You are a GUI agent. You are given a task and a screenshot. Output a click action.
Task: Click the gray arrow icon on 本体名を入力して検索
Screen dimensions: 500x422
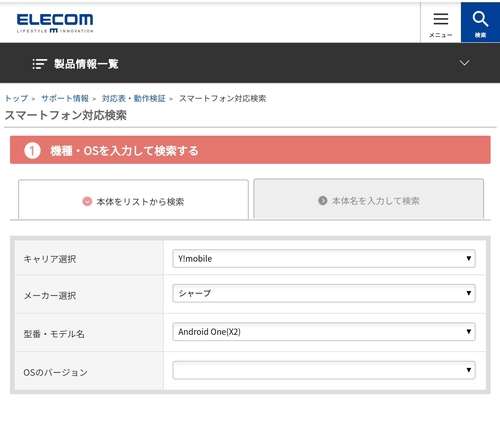(x=322, y=201)
